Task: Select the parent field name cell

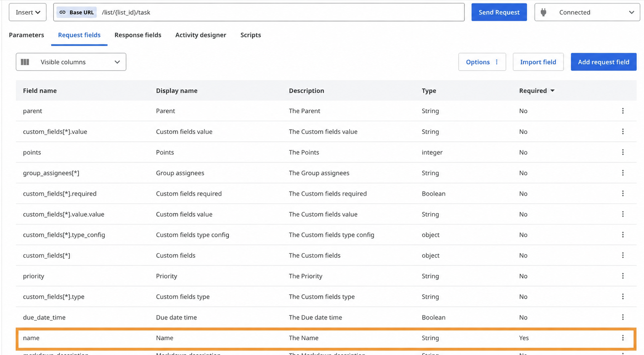Action: point(32,111)
